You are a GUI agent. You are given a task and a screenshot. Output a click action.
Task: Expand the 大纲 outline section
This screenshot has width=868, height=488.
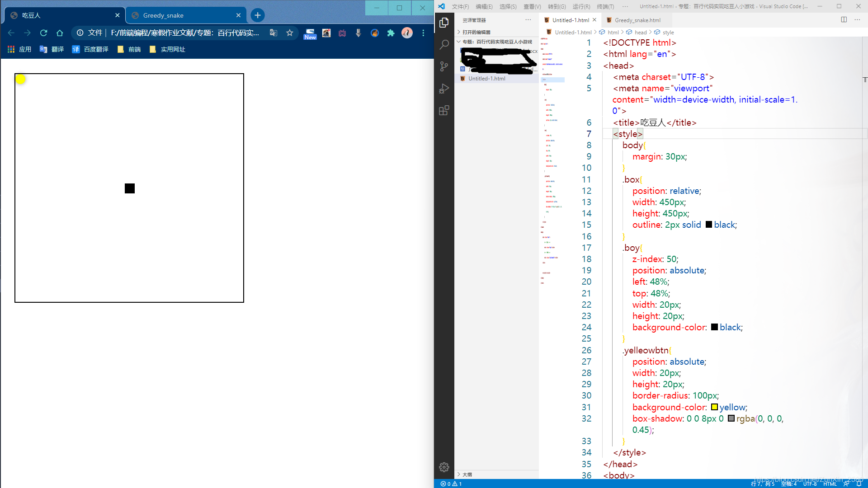467,474
